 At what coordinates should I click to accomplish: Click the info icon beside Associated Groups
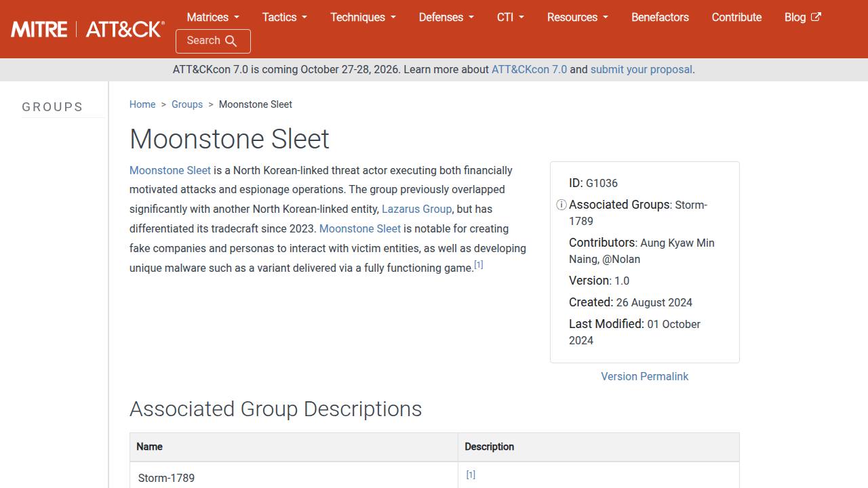point(561,205)
